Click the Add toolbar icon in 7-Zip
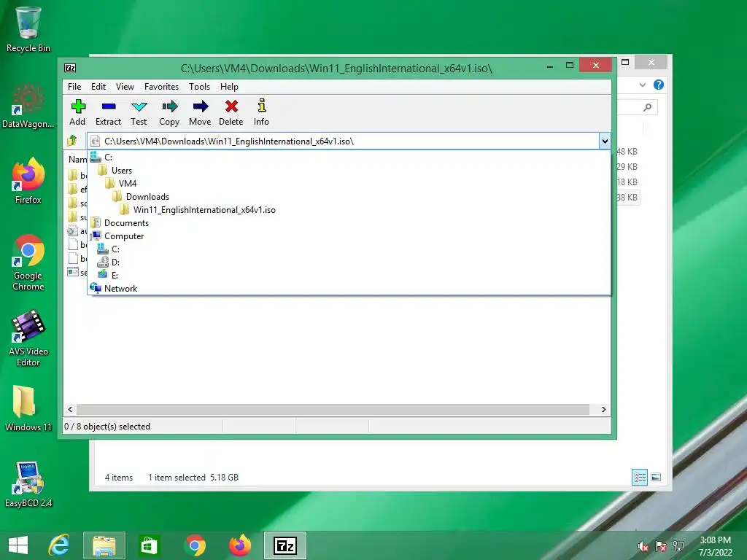Image resolution: width=747 pixels, height=560 pixels. (x=77, y=112)
